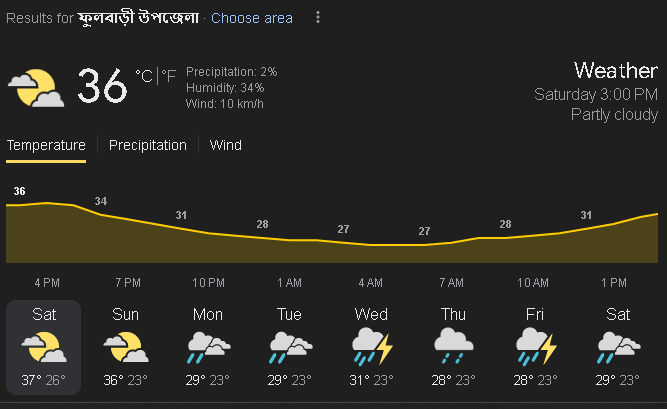Select the highlighted Sat forecast card
The image size is (667, 409).
[44, 347]
